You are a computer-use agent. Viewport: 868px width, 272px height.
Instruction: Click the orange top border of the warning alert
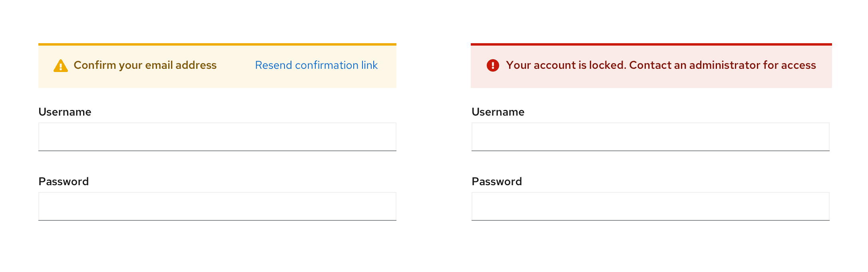(217, 44)
